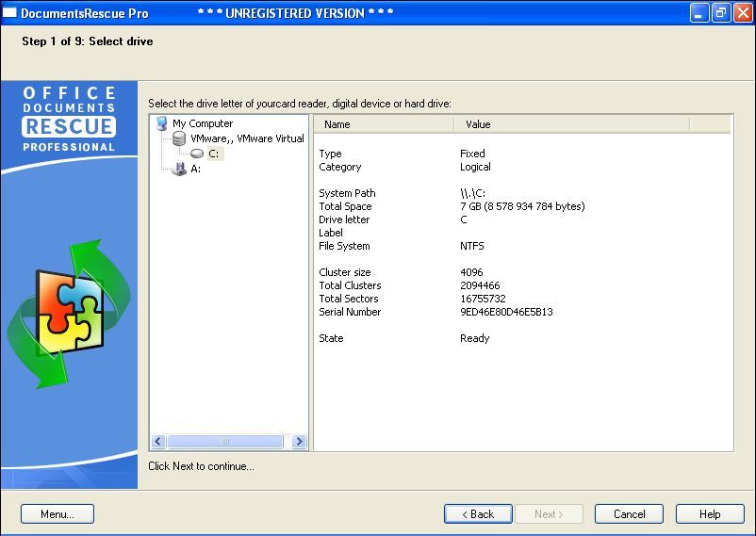
Task: Click the tree scrollbar left arrow
Action: [x=158, y=441]
